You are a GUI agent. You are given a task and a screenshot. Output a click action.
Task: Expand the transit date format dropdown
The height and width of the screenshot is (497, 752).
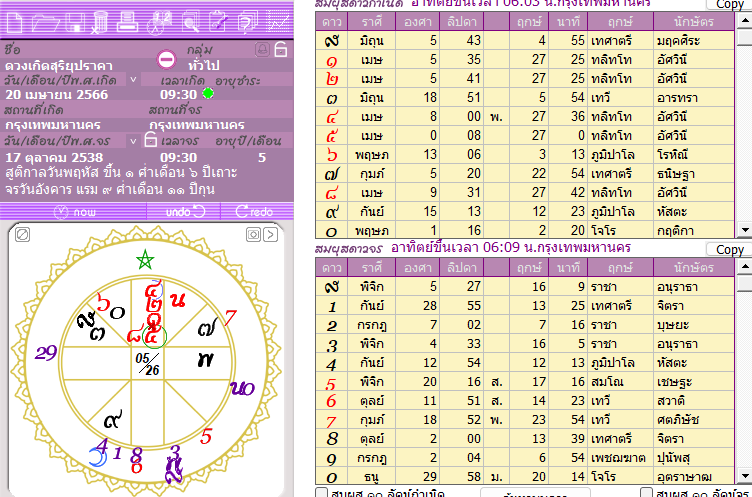(133, 141)
